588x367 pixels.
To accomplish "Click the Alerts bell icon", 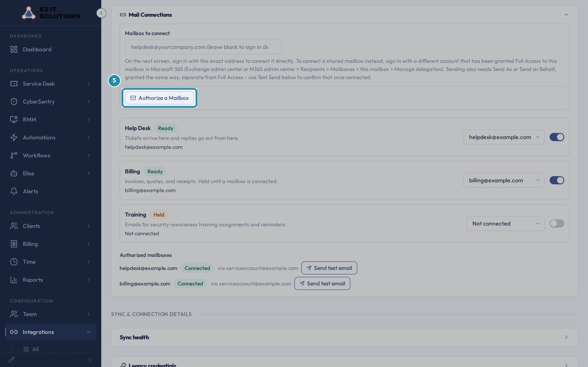I will [x=14, y=191].
